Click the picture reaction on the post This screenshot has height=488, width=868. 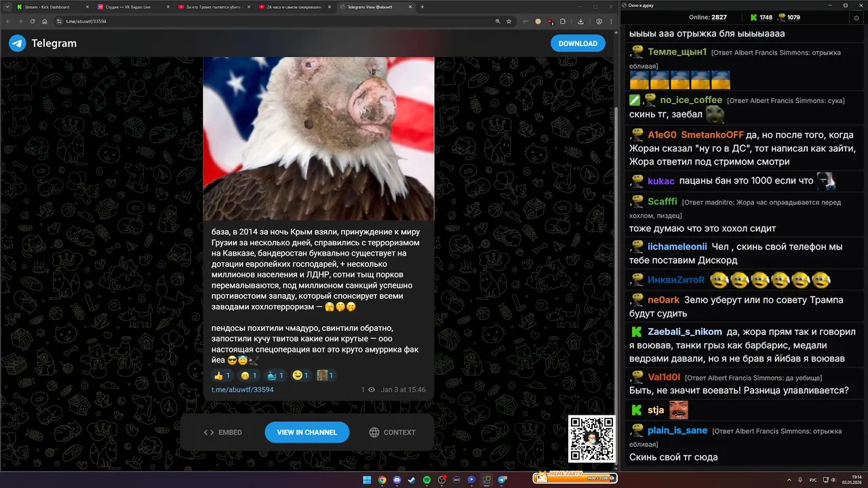click(327, 375)
